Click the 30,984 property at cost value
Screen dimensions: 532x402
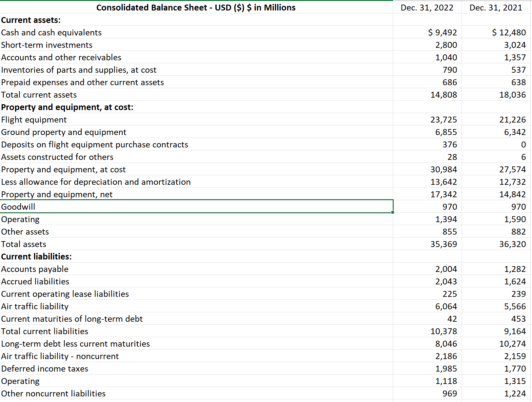(x=444, y=169)
